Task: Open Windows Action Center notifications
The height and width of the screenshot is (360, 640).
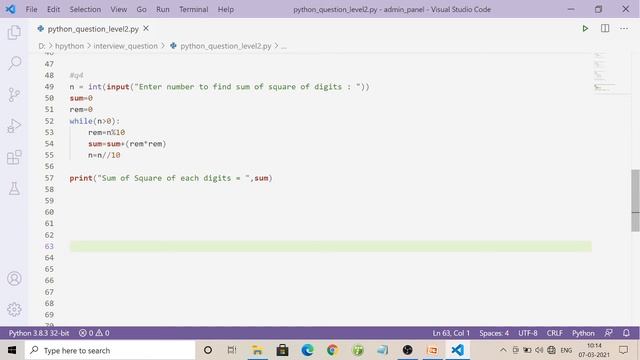Action: pyautogui.click(x=623, y=350)
